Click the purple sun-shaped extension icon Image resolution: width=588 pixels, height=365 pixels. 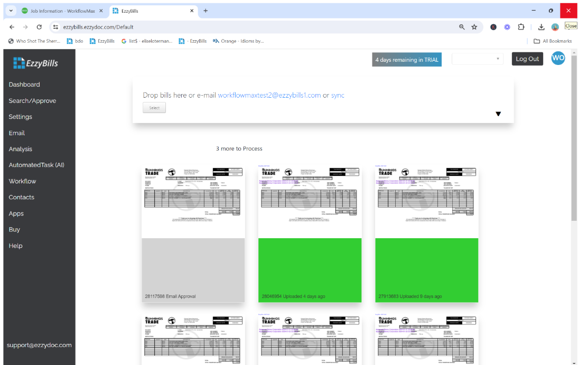(507, 26)
